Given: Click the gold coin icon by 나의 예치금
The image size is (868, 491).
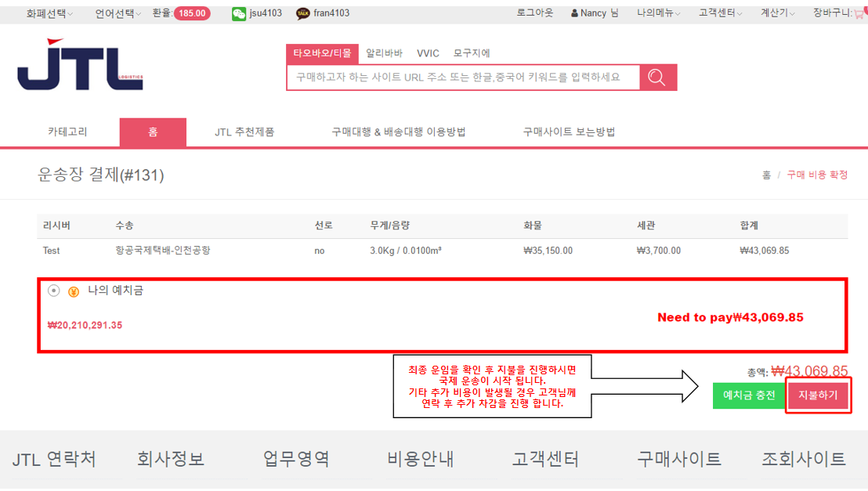Looking at the screenshot, I should [x=74, y=291].
